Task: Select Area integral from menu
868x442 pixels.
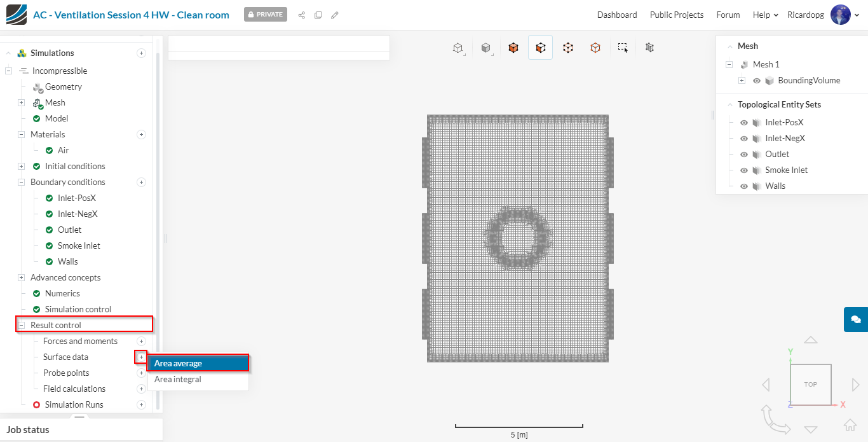Action: coord(198,380)
